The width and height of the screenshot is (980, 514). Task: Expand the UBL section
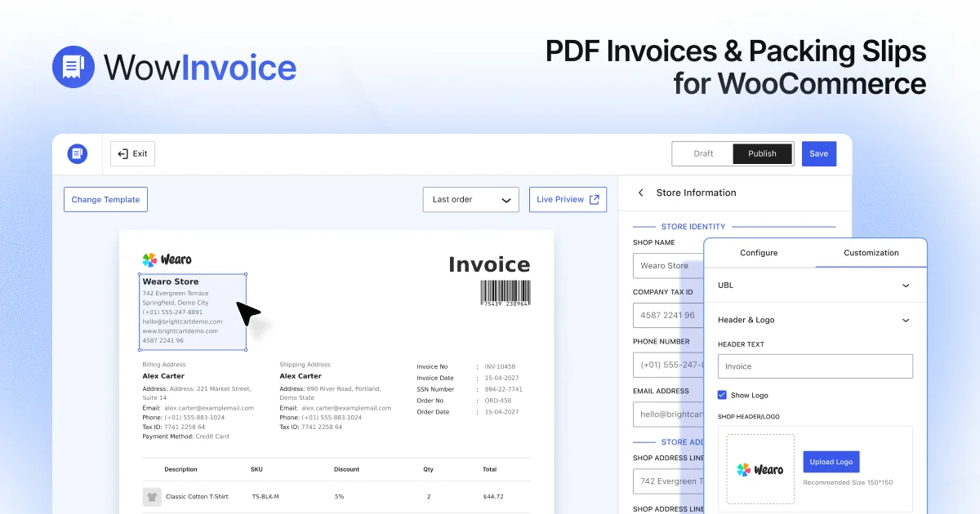tap(815, 286)
